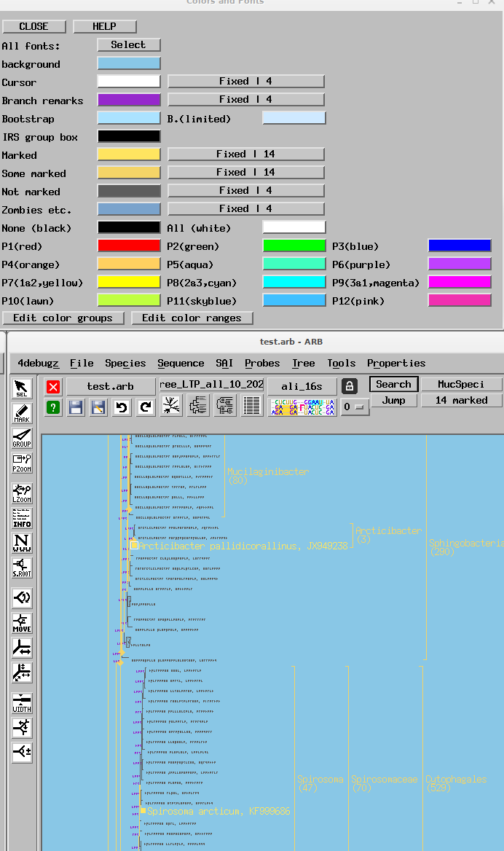The width and height of the screenshot is (504, 851).
Task: Open the Species menu
Action: coord(125,363)
